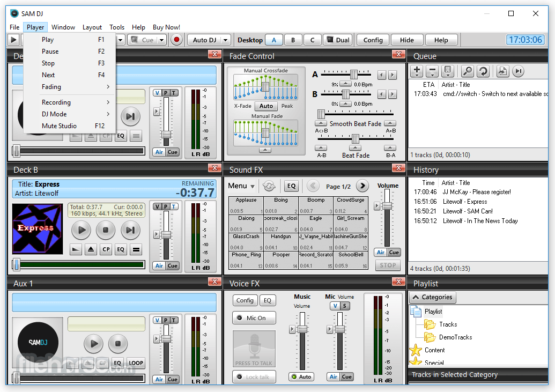Enable LOOP on Aux 1
This screenshot has width=555, height=392.
click(x=136, y=363)
